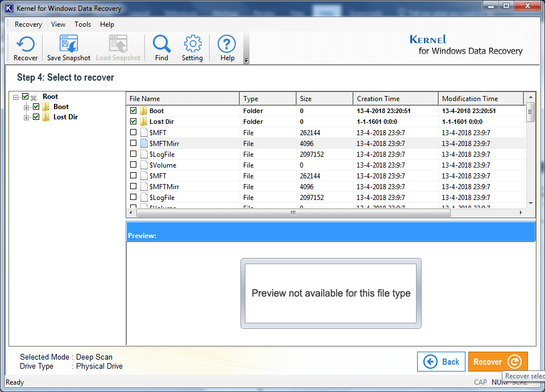Screen dimensions: 545x392
Task: Click the Lost Dir folder icon in tree
Action: click(46, 117)
